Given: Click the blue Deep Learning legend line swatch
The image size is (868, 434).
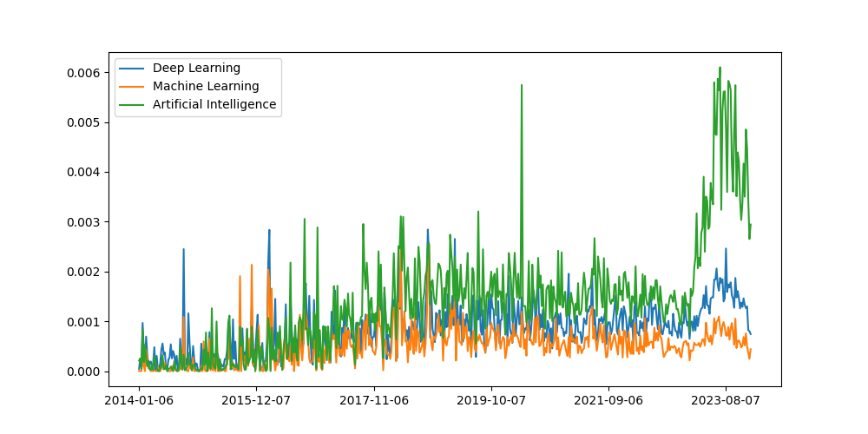Looking at the screenshot, I should coord(133,69).
